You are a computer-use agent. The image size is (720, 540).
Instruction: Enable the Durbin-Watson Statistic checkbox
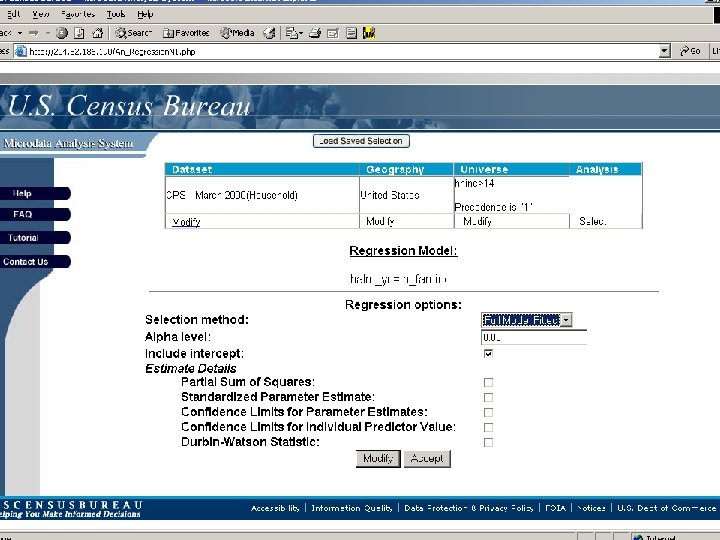[x=488, y=442]
